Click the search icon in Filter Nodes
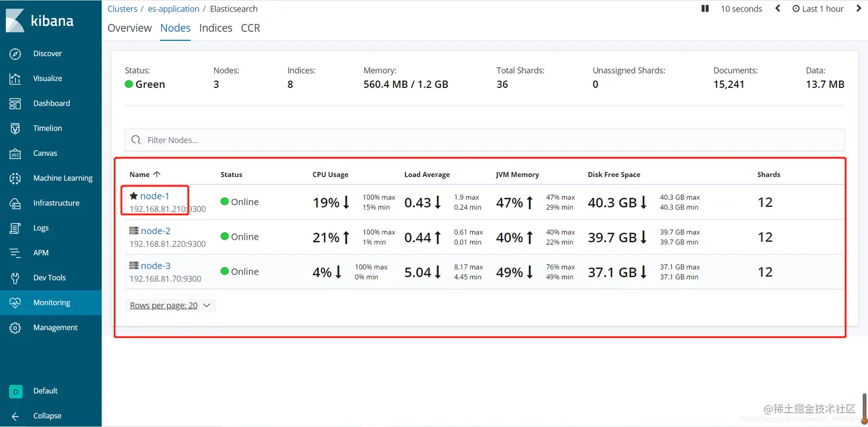The width and height of the screenshot is (868, 427). click(x=136, y=140)
